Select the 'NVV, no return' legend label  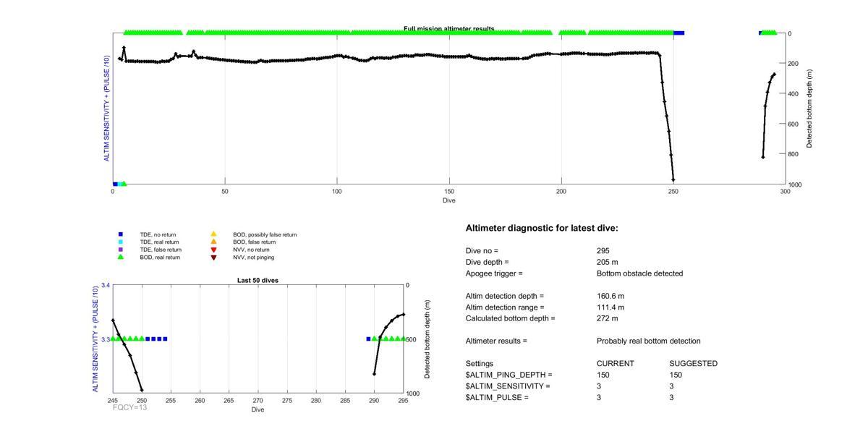251,250
